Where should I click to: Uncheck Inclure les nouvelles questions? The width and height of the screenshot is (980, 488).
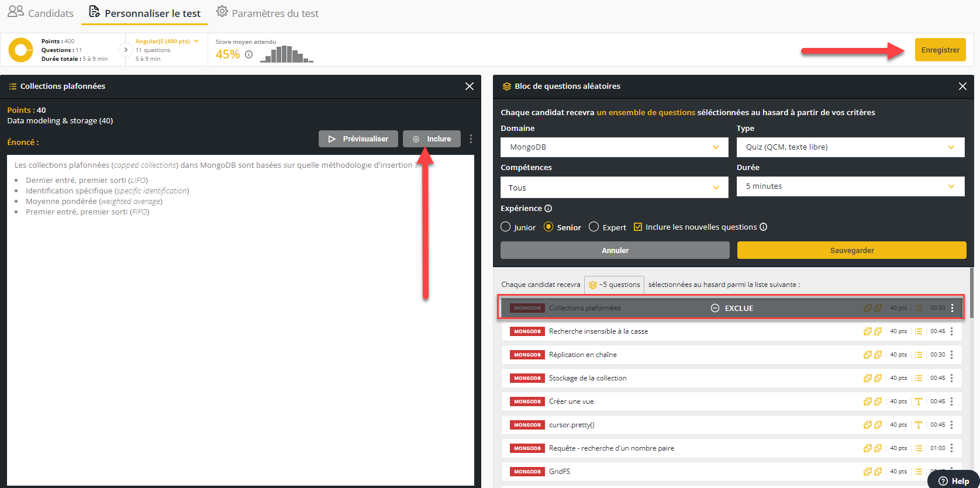pos(638,227)
